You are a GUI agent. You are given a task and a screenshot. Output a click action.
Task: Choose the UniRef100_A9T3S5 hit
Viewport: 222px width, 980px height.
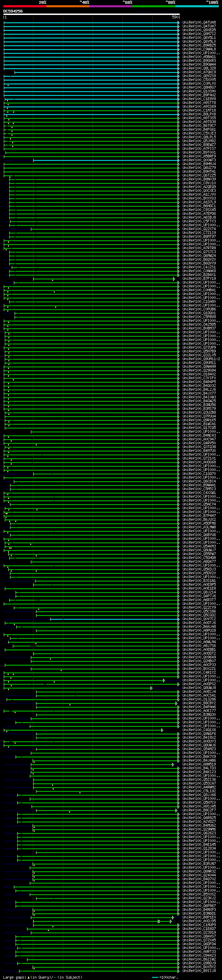tap(199, 118)
